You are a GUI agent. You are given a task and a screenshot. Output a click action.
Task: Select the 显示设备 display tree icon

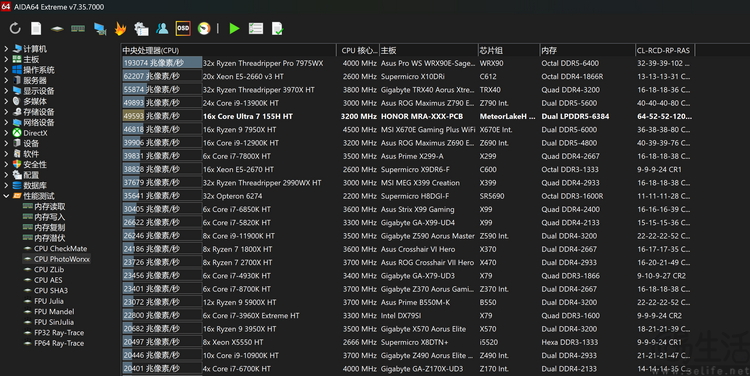click(17, 91)
